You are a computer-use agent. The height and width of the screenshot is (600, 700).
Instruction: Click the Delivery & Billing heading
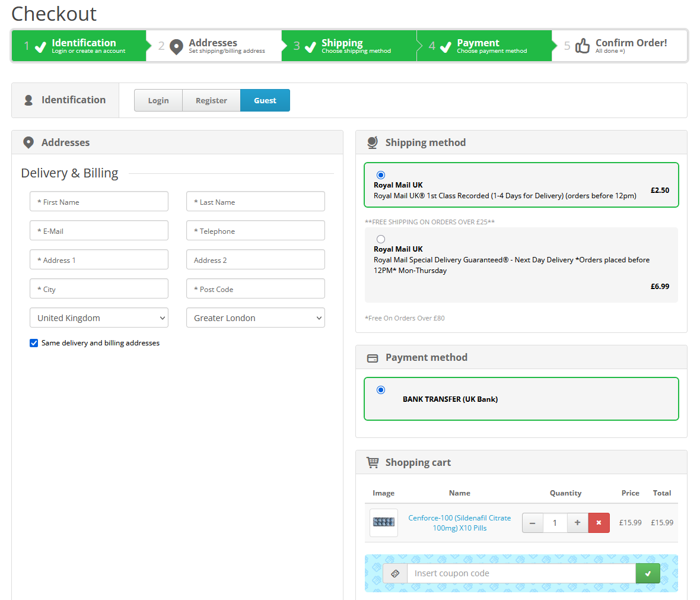click(69, 173)
